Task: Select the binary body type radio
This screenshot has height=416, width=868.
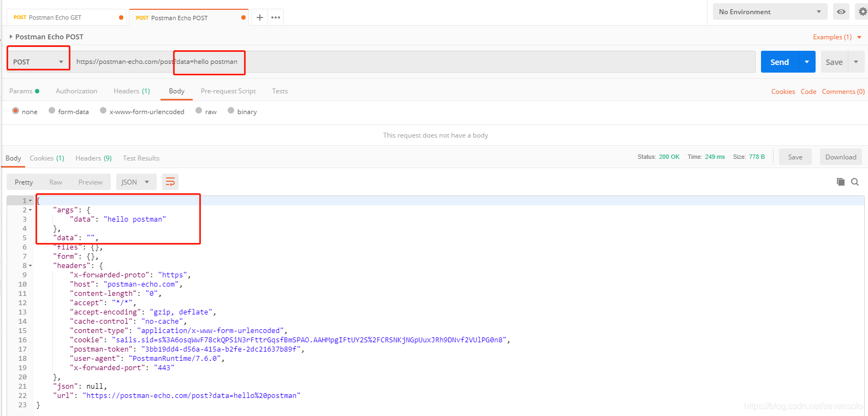Action: [x=231, y=110]
